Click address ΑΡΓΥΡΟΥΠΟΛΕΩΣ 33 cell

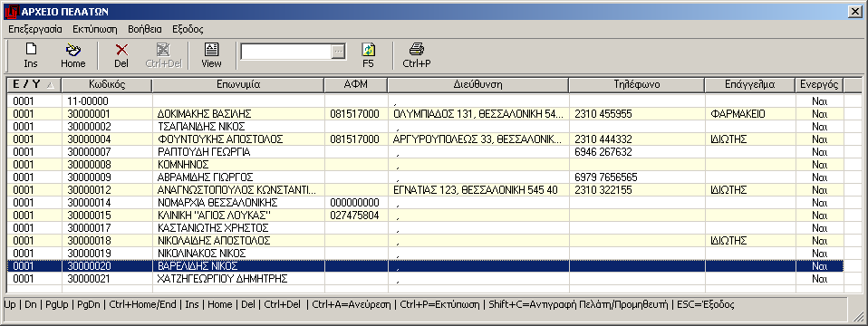[478, 139]
